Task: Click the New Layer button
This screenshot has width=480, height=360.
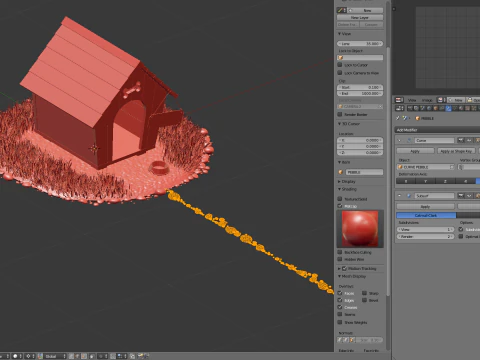Action: pos(360,17)
